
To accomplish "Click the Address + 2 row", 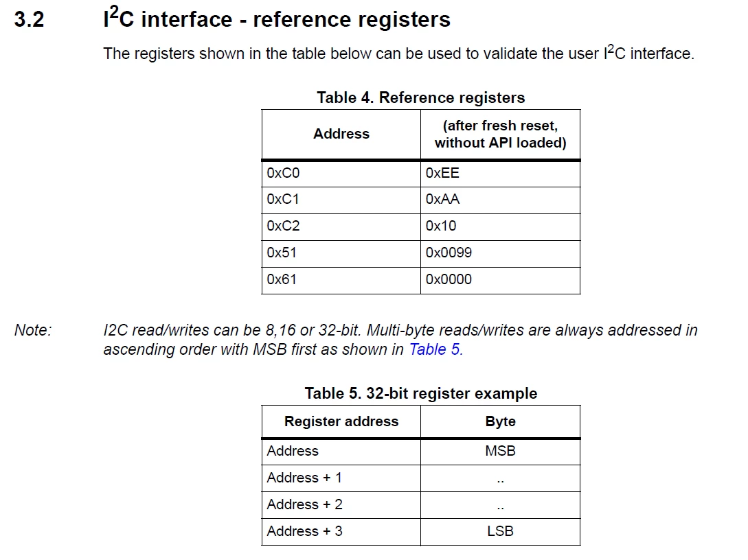I will tap(421, 504).
